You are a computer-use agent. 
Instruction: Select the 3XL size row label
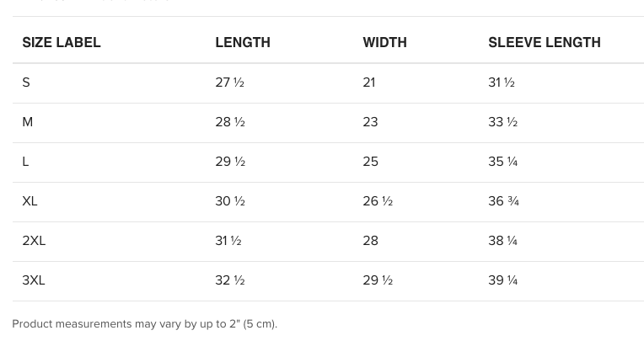[x=34, y=280]
